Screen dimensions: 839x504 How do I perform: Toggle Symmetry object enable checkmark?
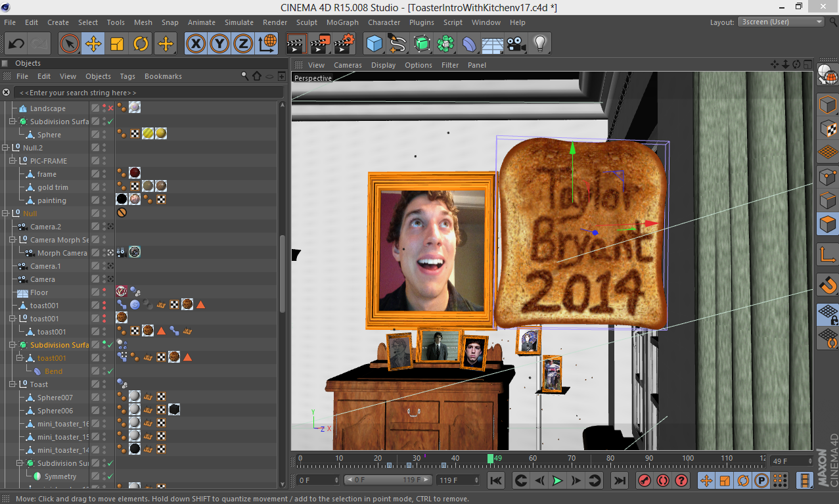coord(110,476)
